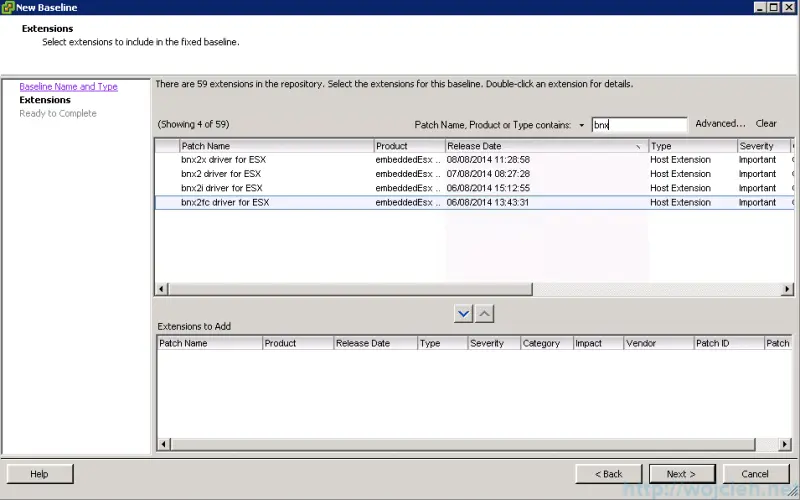
Task: Sort Extensions to Add by Release Date
Action: point(376,343)
